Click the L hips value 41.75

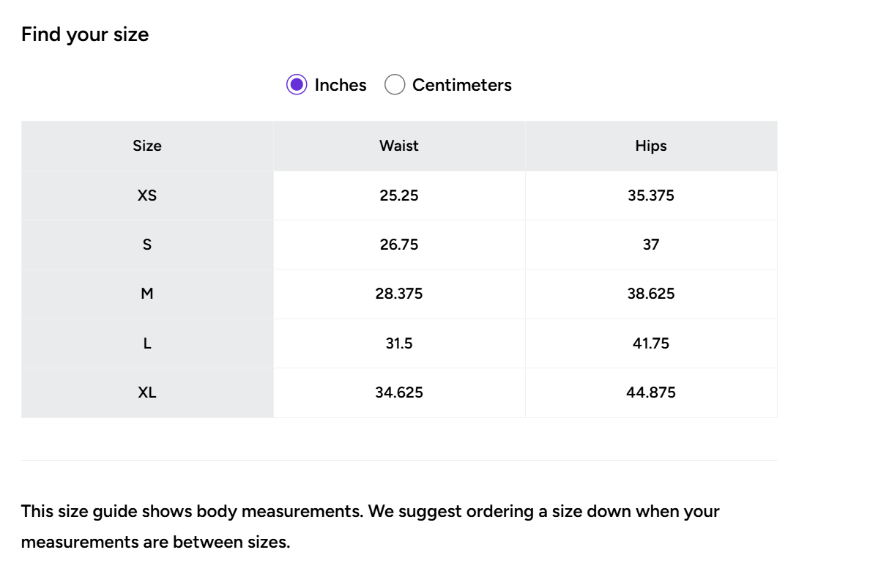[651, 343]
